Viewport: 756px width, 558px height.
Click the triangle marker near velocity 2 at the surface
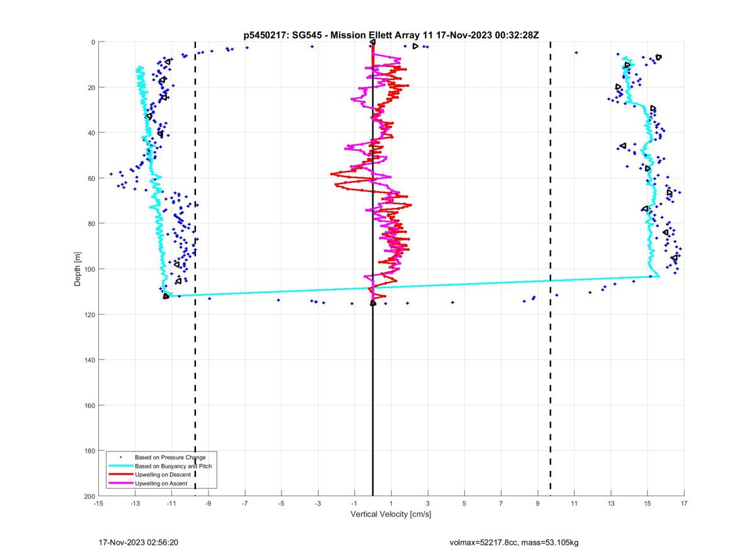(415, 46)
